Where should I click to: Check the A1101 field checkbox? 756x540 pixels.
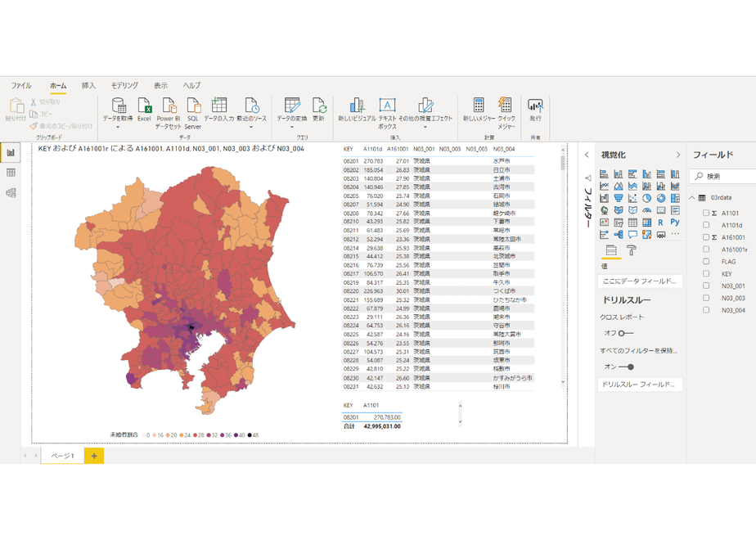706,213
